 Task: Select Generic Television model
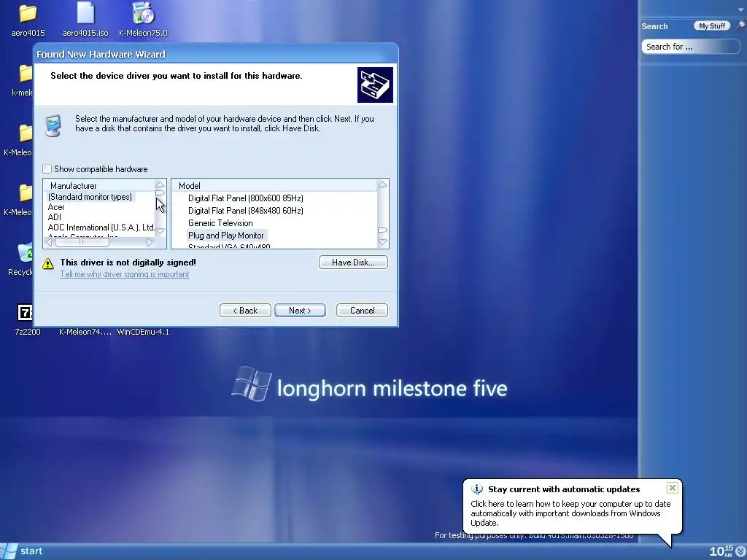(x=220, y=223)
